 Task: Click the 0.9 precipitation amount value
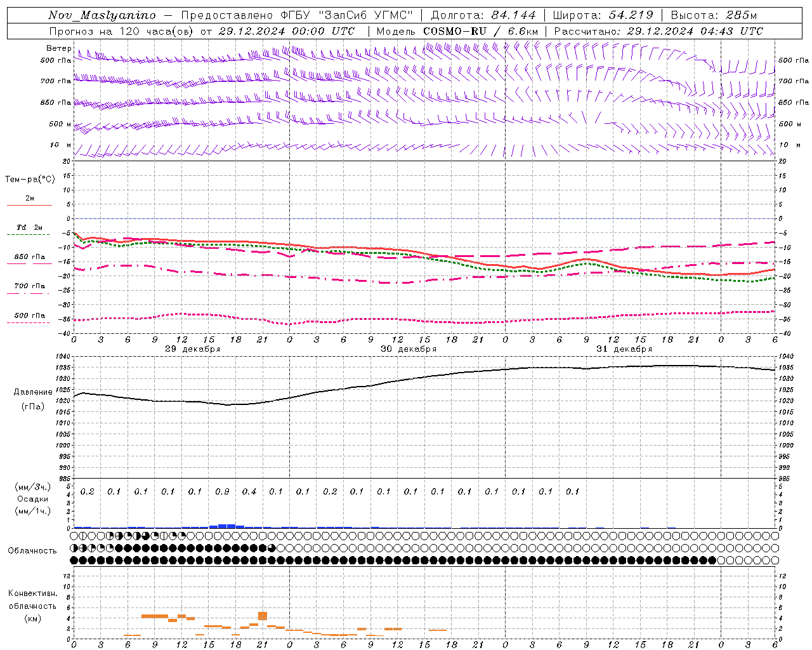point(222,492)
